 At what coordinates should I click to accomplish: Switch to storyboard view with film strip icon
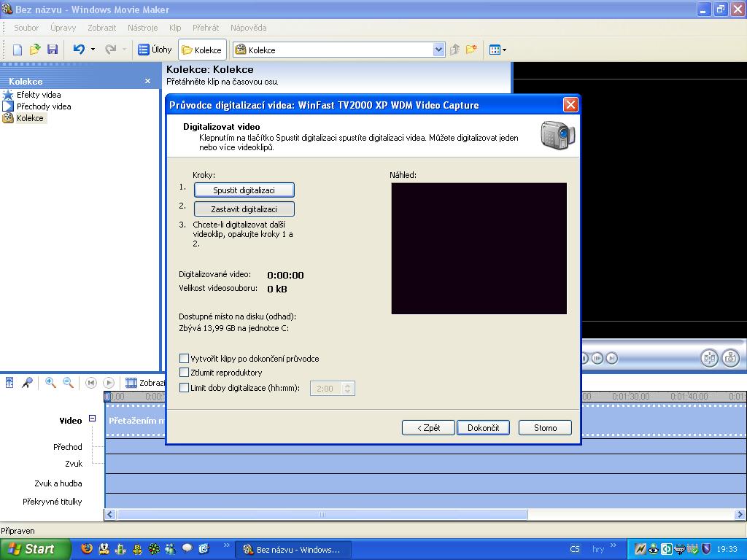click(131, 382)
